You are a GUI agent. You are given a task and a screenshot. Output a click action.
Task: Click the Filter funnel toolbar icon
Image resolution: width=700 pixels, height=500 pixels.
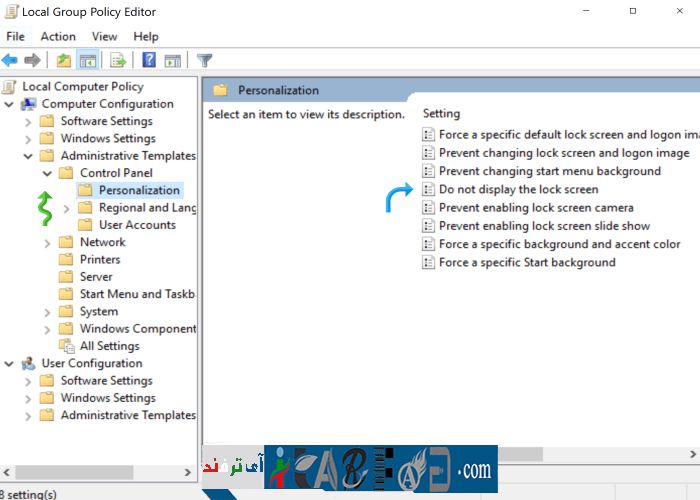(205, 60)
